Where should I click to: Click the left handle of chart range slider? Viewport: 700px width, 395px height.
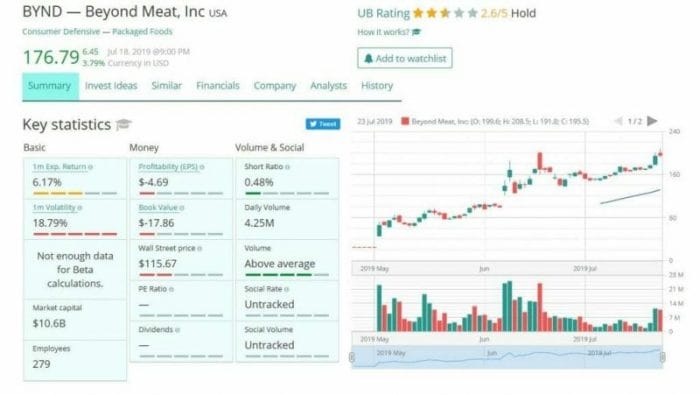(x=352, y=357)
